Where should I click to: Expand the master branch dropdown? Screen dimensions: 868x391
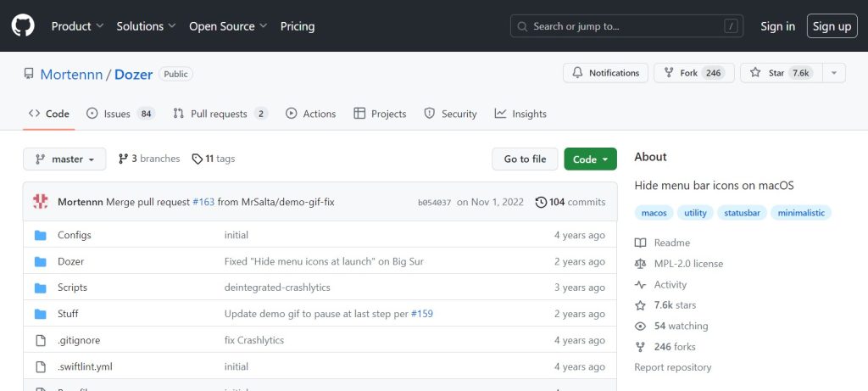tap(64, 159)
